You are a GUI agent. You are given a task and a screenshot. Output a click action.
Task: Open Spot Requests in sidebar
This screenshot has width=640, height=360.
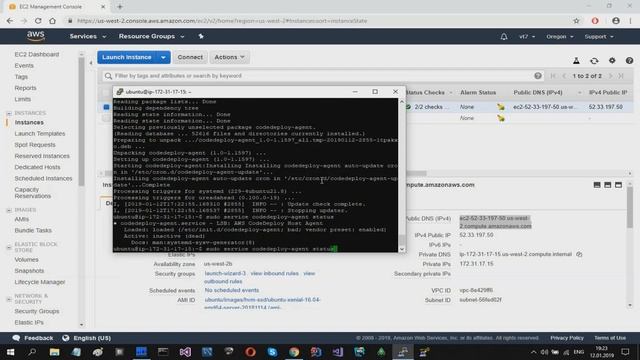[x=35, y=145]
